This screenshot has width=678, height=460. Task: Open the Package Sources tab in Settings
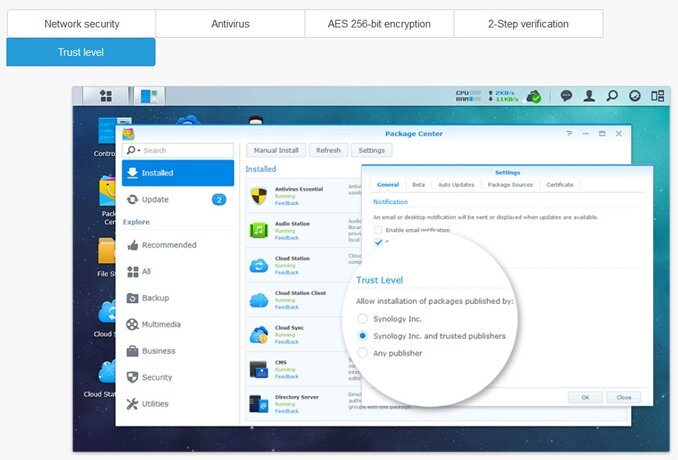(x=510, y=185)
